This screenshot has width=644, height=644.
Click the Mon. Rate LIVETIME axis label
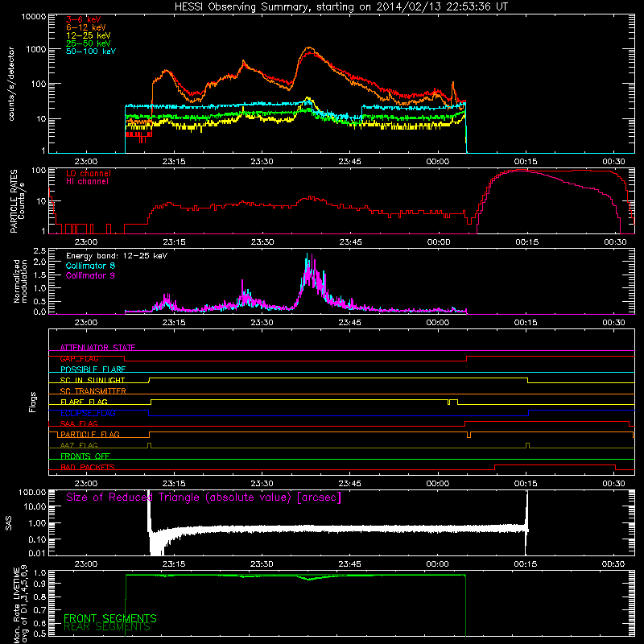pos(20,605)
